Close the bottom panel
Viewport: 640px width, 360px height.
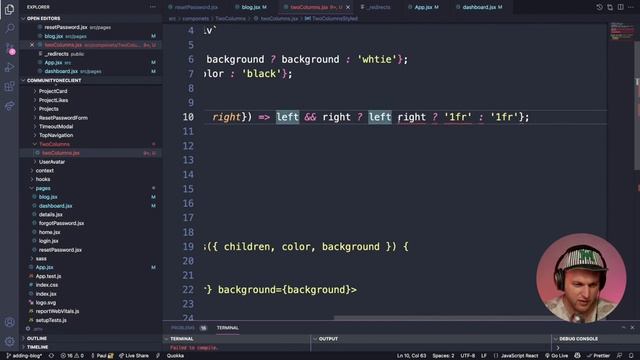632,327
